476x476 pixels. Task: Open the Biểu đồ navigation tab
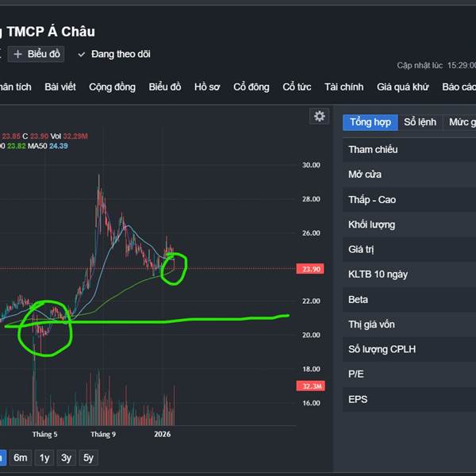165,87
